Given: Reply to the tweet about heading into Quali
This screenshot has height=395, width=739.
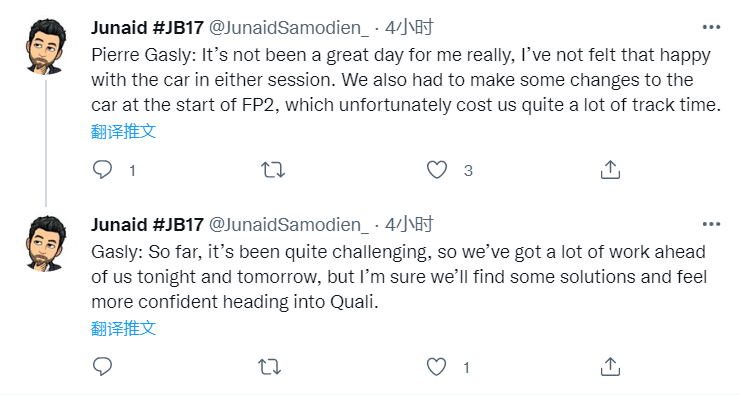Looking at the screenshot, I should tap(102, 366).
